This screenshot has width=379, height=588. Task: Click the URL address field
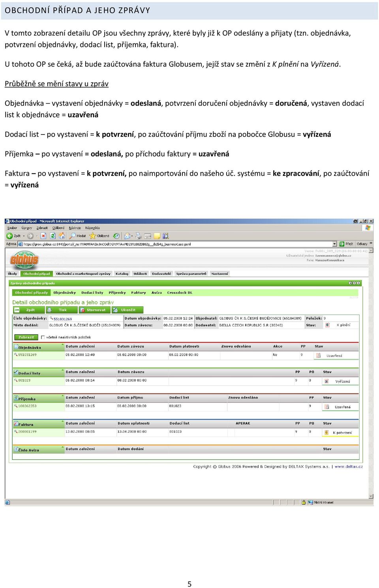[177, 244]
